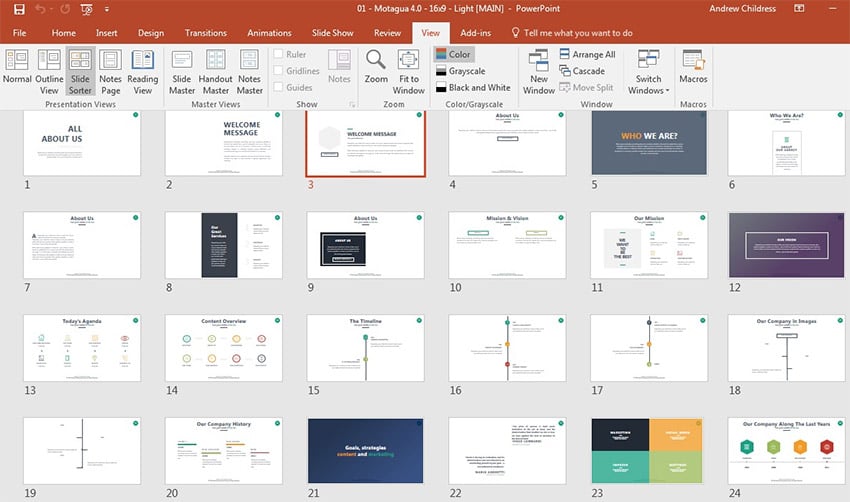850x502 pixels.
Task: Expand the Show group dialog launcher
Action: [x=351, y=104]
